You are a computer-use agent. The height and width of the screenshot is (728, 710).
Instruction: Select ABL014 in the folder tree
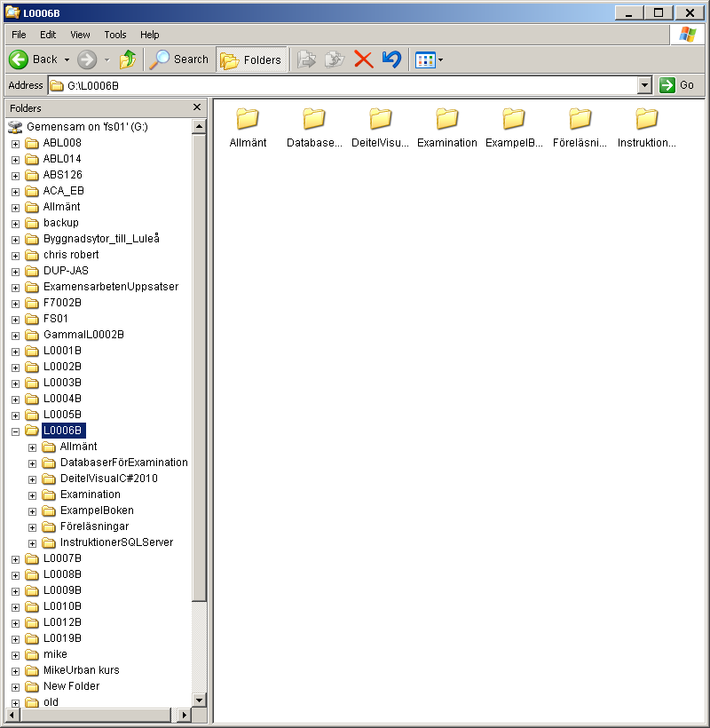tap(62, 159)
